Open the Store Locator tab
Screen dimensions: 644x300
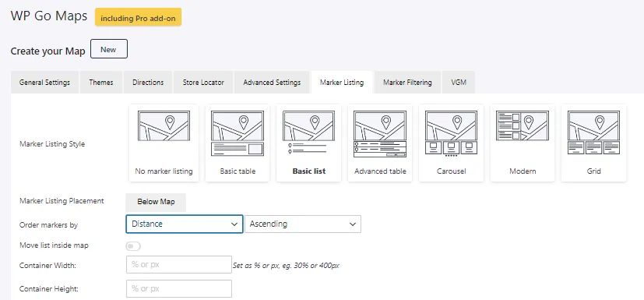[203, 82]
